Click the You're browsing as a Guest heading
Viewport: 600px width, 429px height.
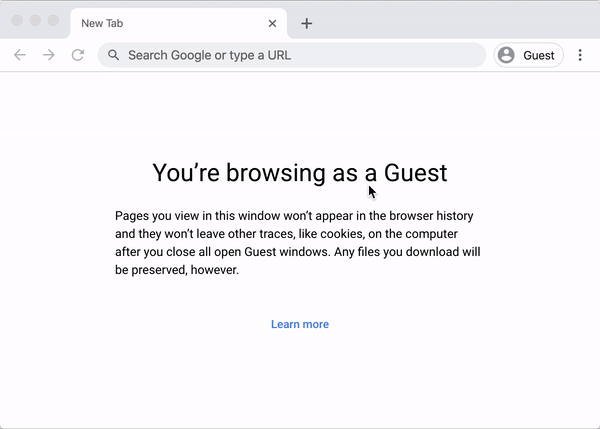coord(300,173)
